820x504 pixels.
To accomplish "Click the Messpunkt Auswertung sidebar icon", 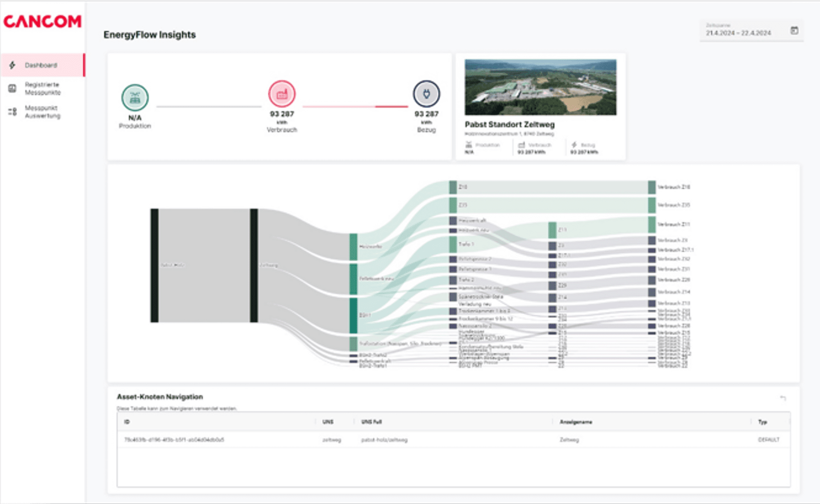I will tap(12, 112).
